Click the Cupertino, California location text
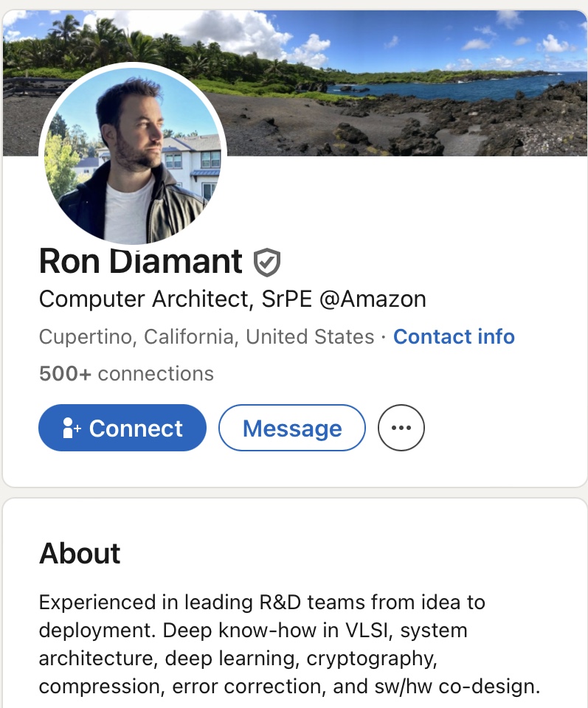Screen dimensions: 588x708 point(136,337)
